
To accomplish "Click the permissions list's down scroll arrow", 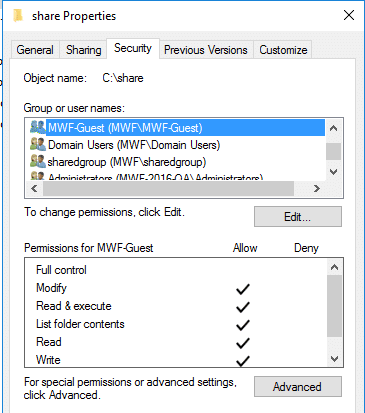I will [334, 359].
